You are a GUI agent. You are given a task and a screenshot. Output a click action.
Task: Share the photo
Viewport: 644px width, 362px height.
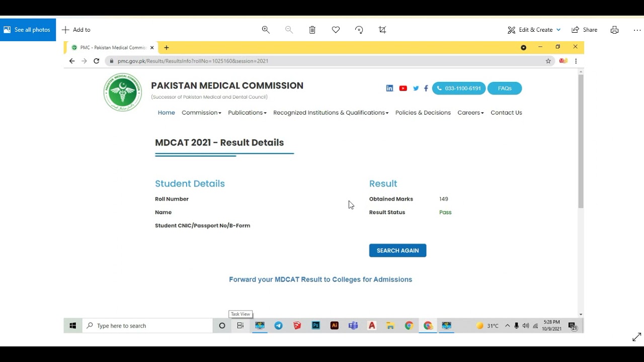[x=584, y=30]
